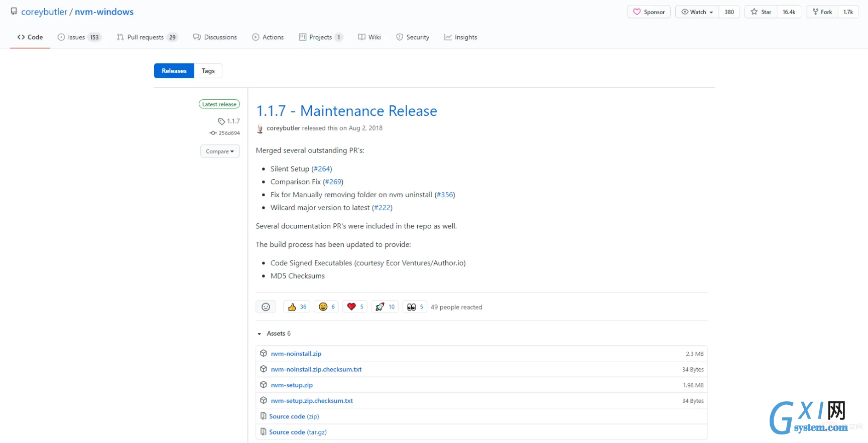The image size is (868, 443).
Task: Go to the Discussions tab
Action: click(215, 37)
